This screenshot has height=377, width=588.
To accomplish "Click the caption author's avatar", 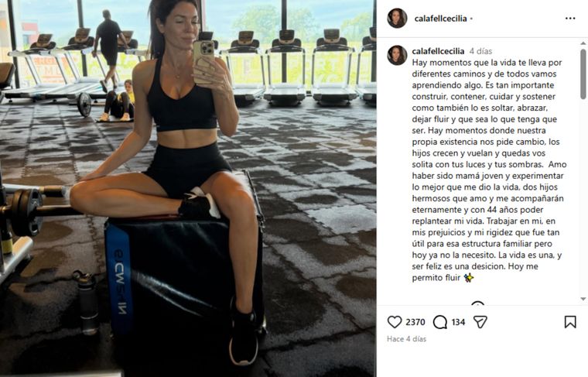I will click(397, 55).
